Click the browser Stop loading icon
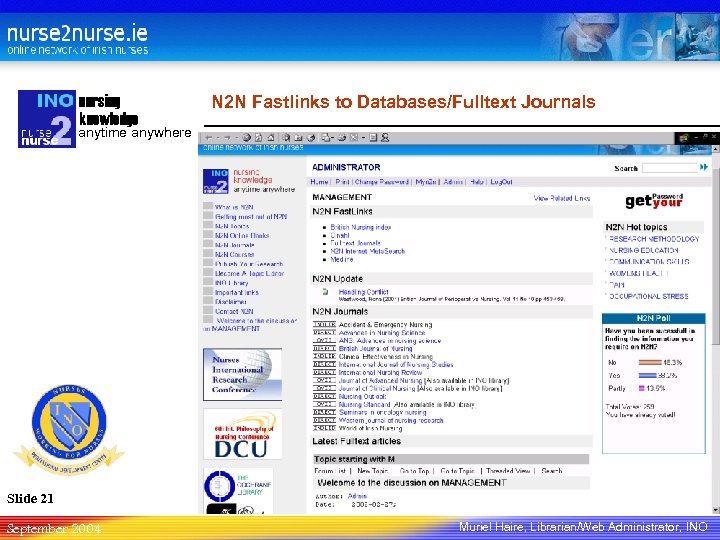720x540 pixels. (247, 137)
